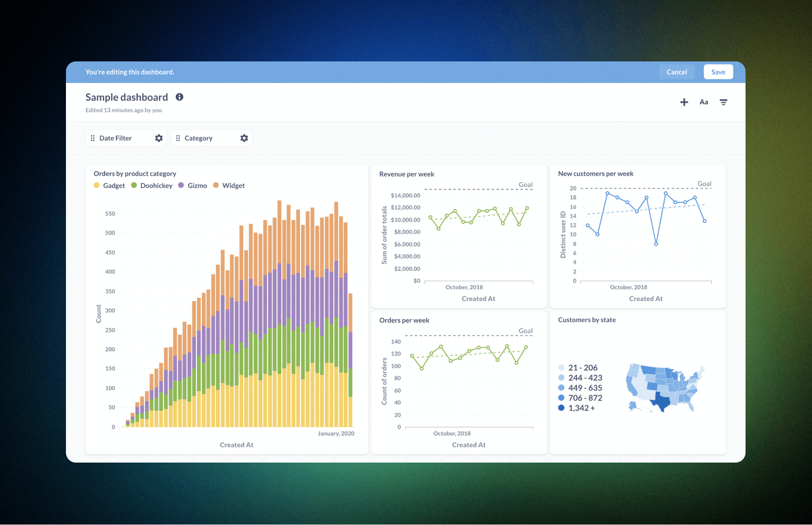
Task: Click 'You're editing this dashboard.' banner text
Action: 130,72
